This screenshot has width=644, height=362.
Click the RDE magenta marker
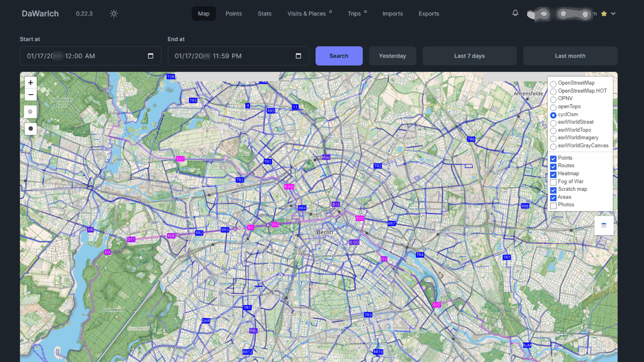click(x=171, y=236)
